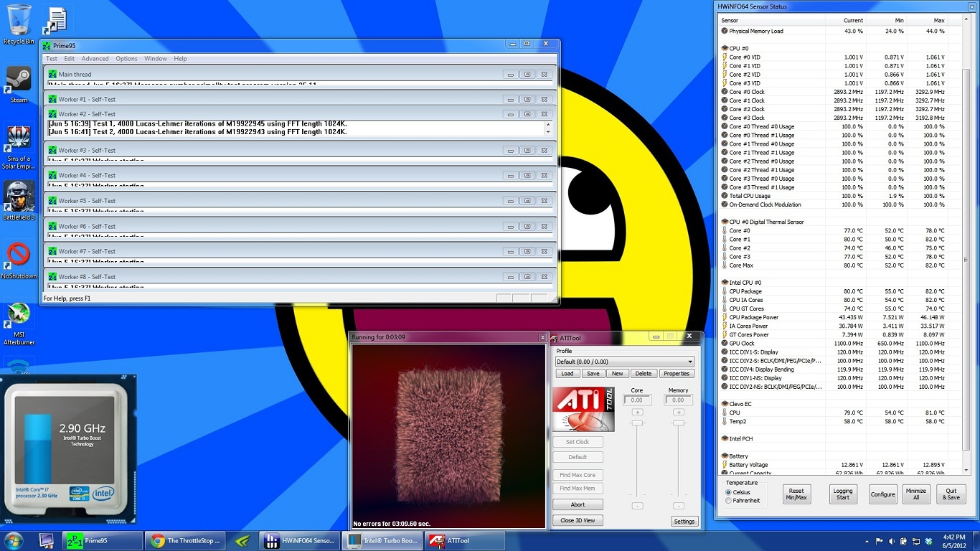Image resolution: width=980 pixels, height=551 pixels.
Task: Click Minimize All in HWiNFO64
Action: [916, 494]
